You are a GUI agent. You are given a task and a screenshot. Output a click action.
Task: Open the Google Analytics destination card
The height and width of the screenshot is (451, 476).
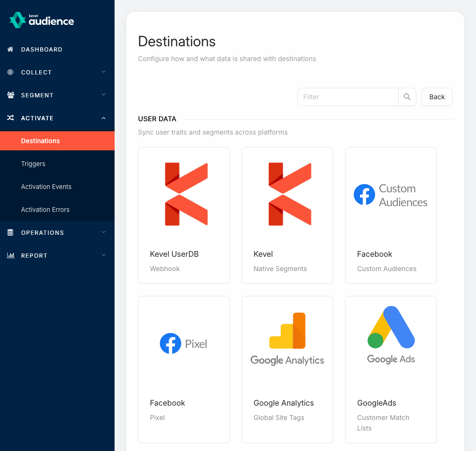coord(287,369)
